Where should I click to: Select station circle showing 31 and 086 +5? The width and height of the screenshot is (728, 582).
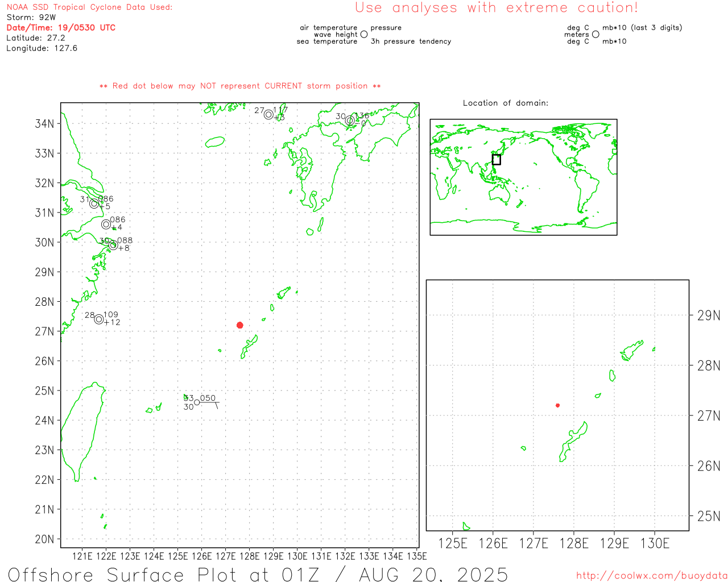[x=94, y=203]
